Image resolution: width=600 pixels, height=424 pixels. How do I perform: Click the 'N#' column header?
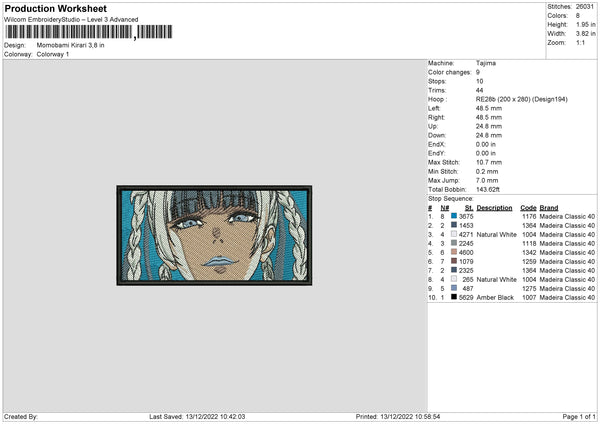click(445, 208)
